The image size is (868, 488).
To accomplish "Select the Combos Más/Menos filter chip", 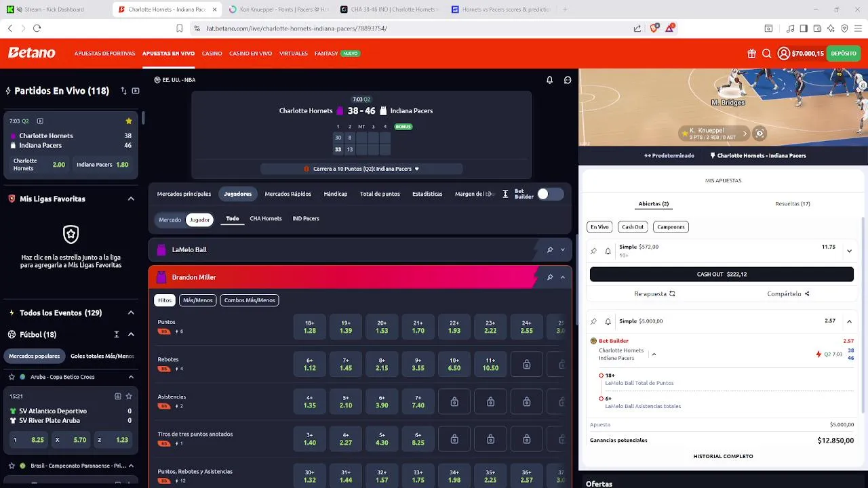I will [250, 300].
